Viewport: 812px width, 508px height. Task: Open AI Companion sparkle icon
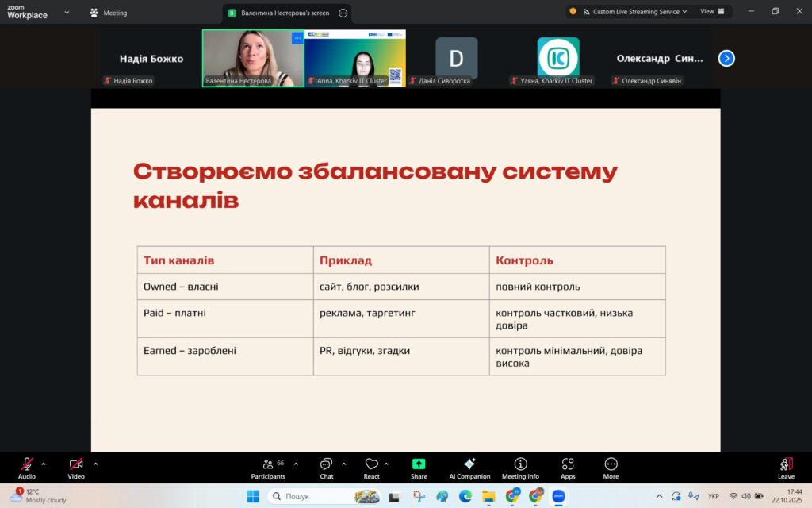(469, 464)
